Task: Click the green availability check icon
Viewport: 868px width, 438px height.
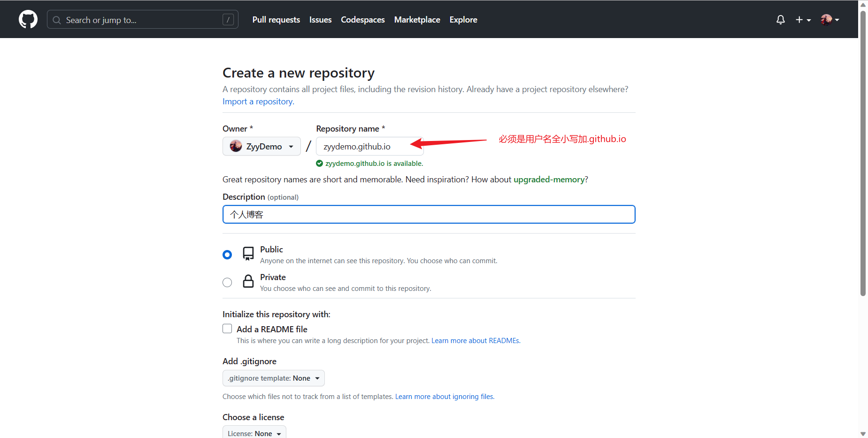Action: click(319, 164)
